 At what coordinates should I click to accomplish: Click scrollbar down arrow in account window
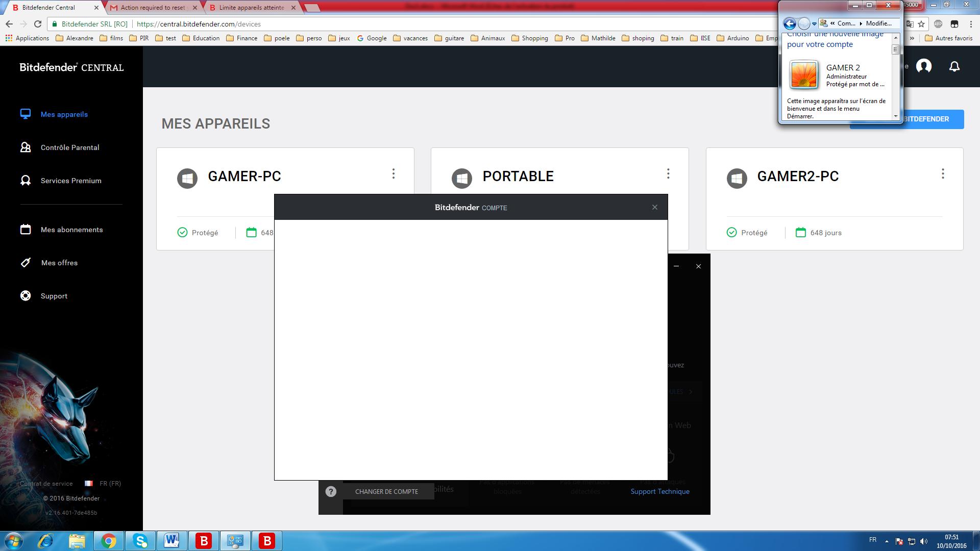(895, 116)
